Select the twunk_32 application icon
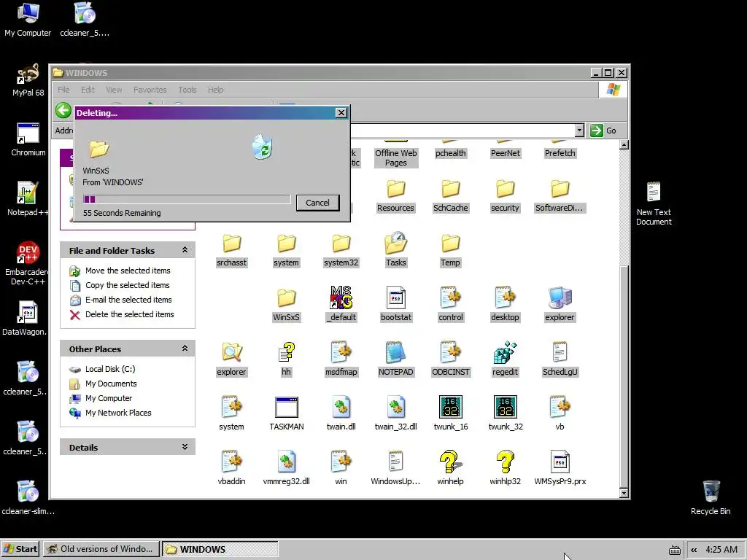The image size is (747, 560). 506,414
